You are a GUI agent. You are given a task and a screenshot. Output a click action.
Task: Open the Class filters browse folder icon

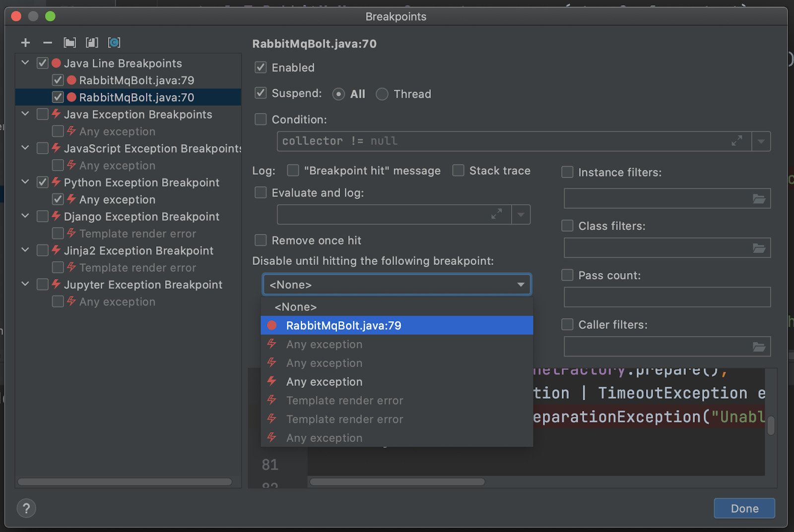coord(759,248)
